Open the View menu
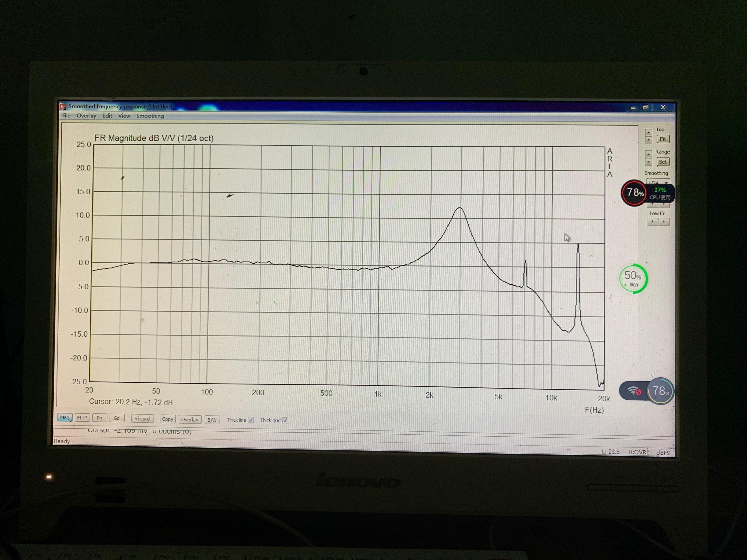747x560 pixels. (x=124, y=116)
